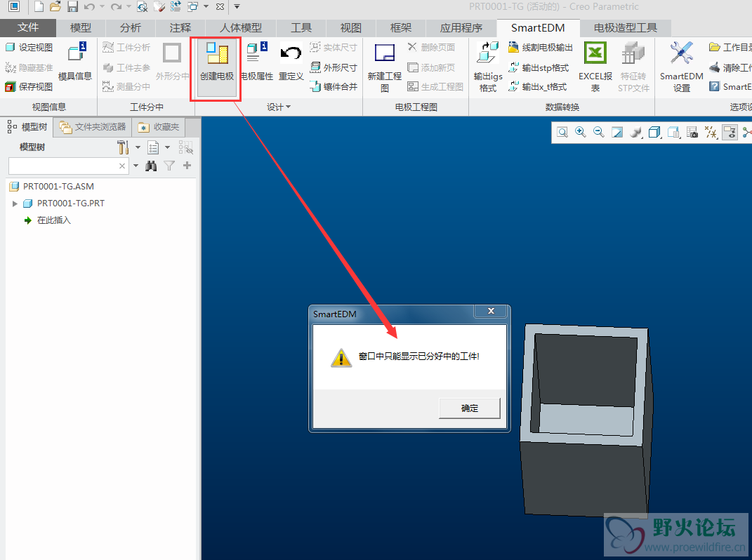Viewport: 752px width, 560px height.
Task: Click the repaint icon in graphics toolbar
Action: pos(617,132)
